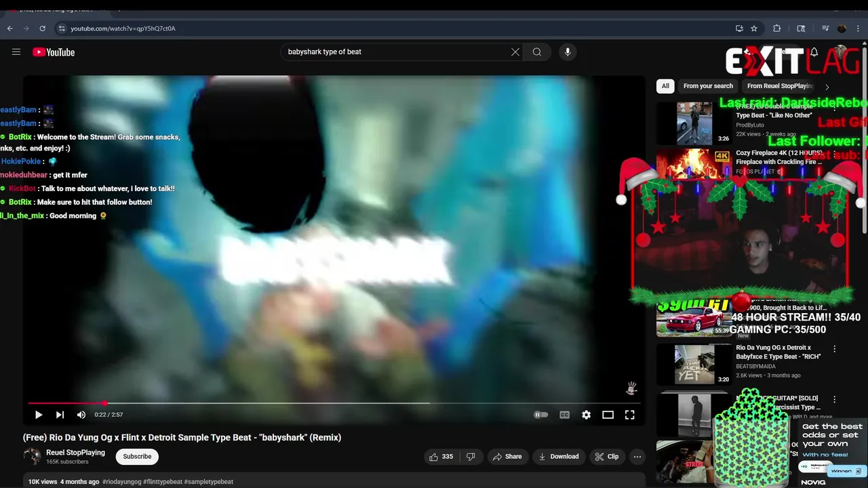The image size is (868, 488).
Task: Open 'Like No Other' video thumbnail
Action: click(x=694, y=123)
